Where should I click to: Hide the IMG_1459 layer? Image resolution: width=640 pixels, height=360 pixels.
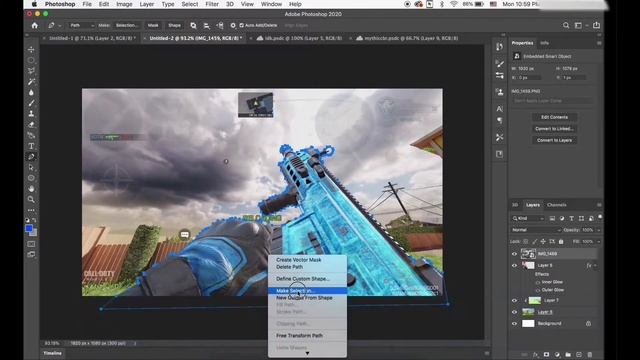coord(514,254)
